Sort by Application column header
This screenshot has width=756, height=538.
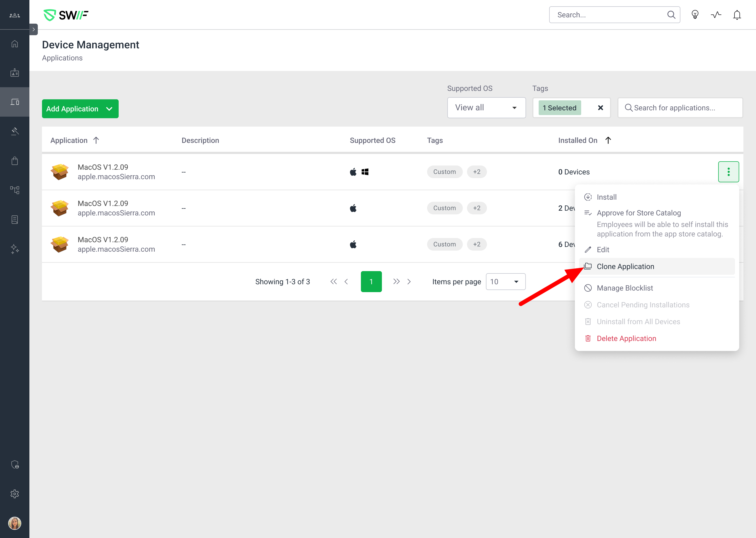tap(69, 141)
